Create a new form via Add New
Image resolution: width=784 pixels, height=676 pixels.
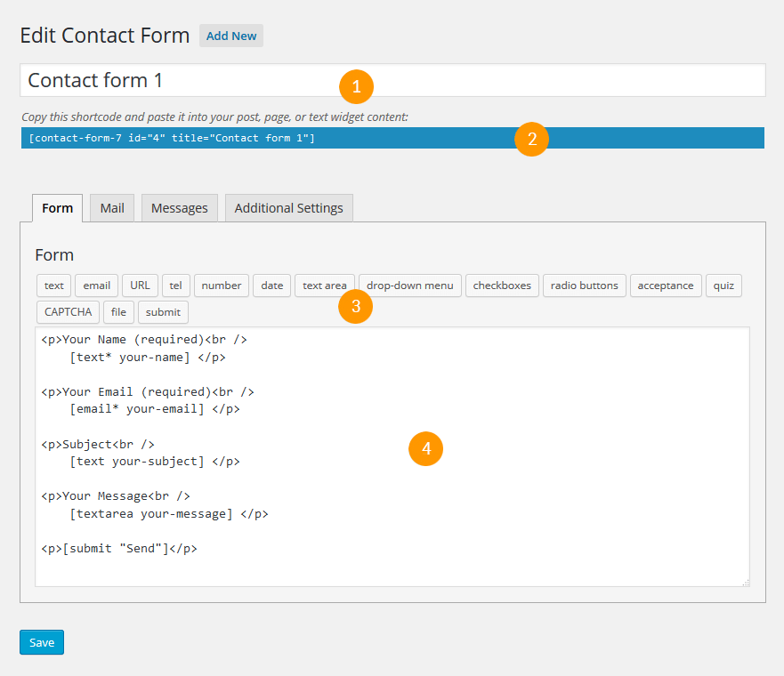pyautogui.click(x=230, y=36)
